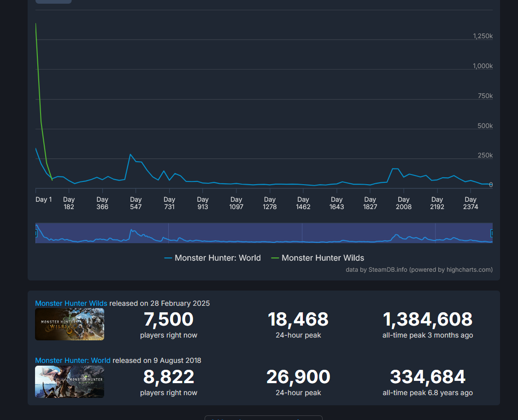Screen dimensions: 518x420
Task: Click the 26,900 24-hour peak value
Action: pyautogui.click(x=298, y=377)
